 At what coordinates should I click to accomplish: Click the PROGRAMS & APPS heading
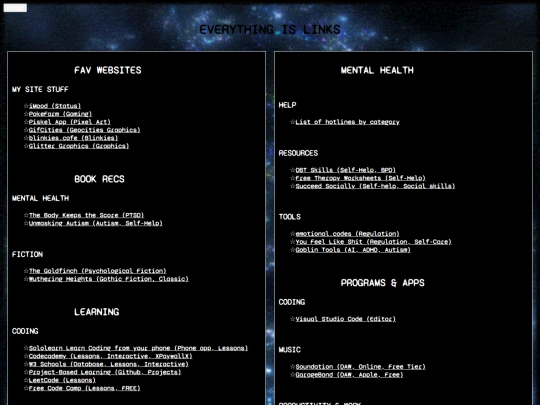(x=382, y=283)
